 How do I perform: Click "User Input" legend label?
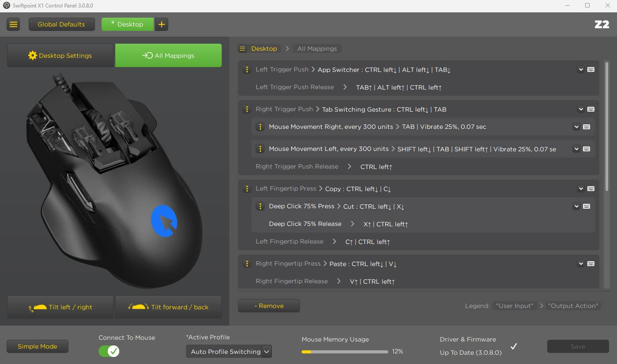click(515, 306)
